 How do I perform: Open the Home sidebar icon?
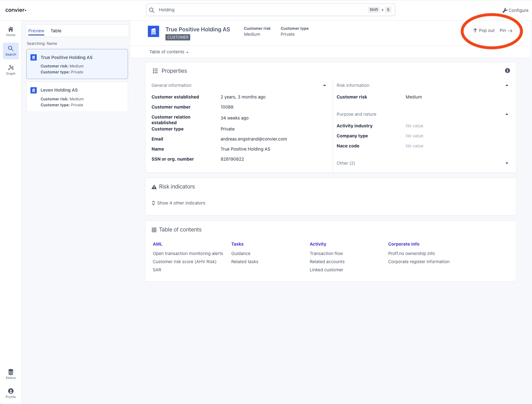pyautogui.click(x=11, y=31)
